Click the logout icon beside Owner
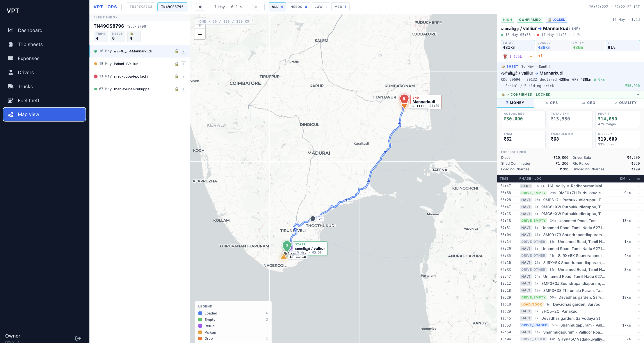Screen dimensions: 644x343 tap(78, 338)
